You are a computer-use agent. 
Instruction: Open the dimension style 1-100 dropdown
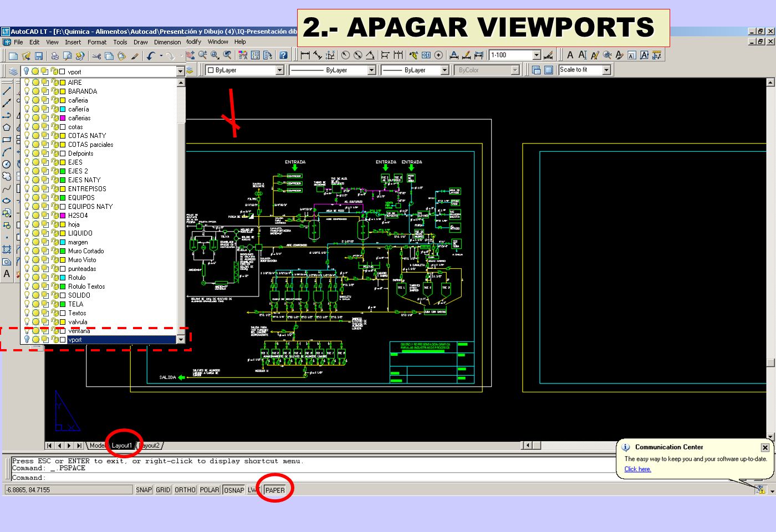point(537,55)
